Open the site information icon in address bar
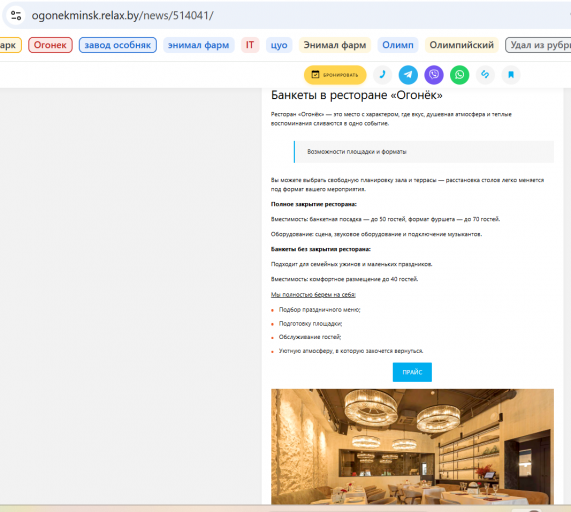Viewport: 571px width, 512px height. (16, 15)
